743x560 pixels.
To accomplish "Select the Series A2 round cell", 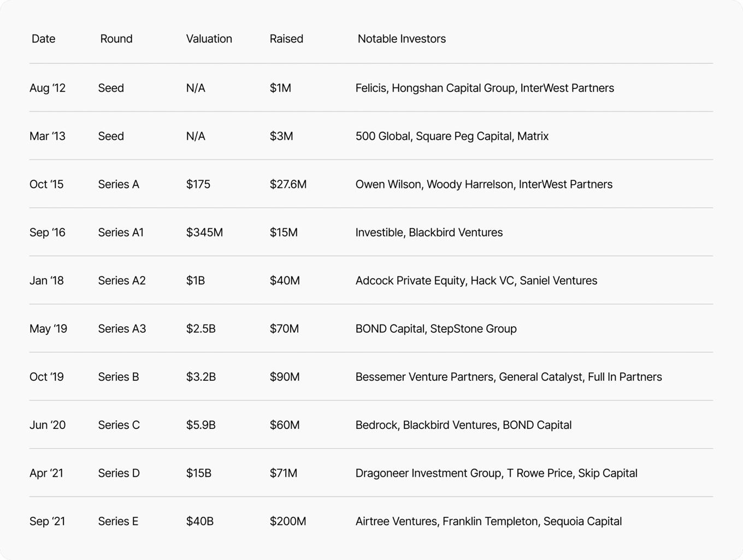I will [x=122, y=280].
